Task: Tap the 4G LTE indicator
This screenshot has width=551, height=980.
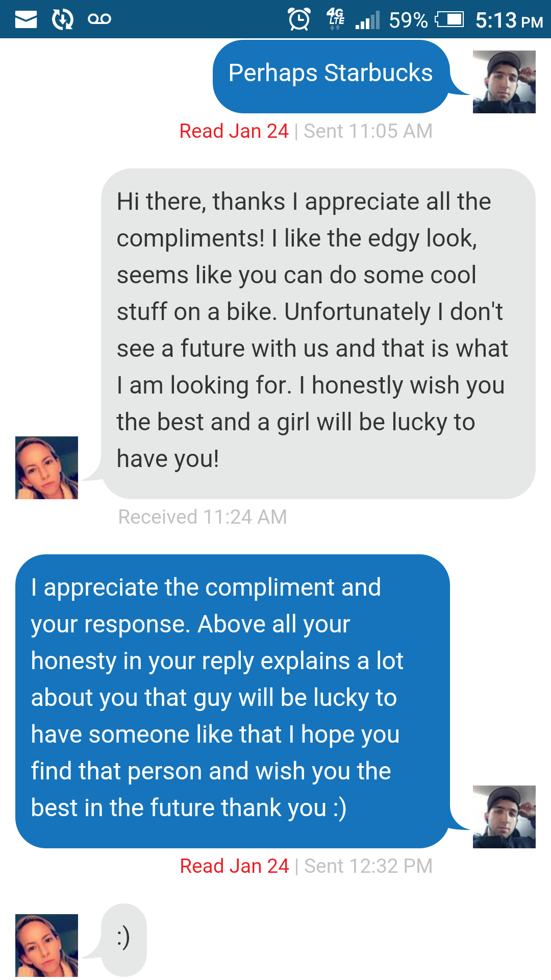Action: point(335,19)
